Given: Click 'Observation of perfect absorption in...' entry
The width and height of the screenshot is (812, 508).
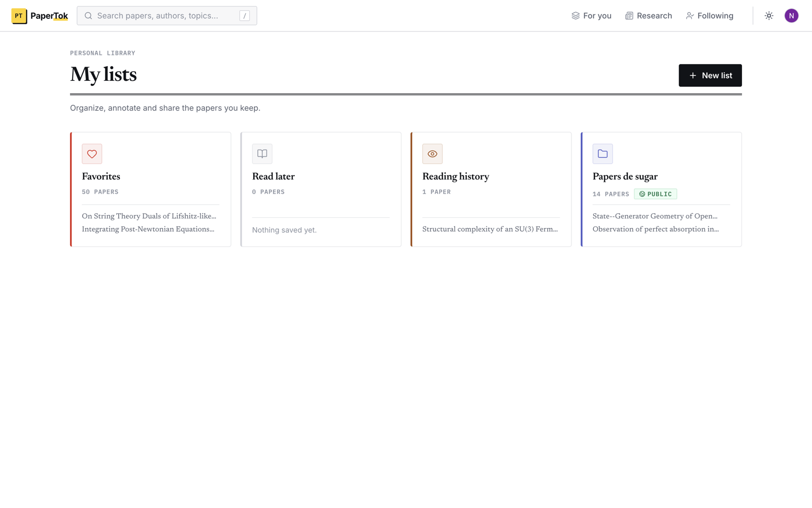Looking at the screenshot, I should click(656, 229).
